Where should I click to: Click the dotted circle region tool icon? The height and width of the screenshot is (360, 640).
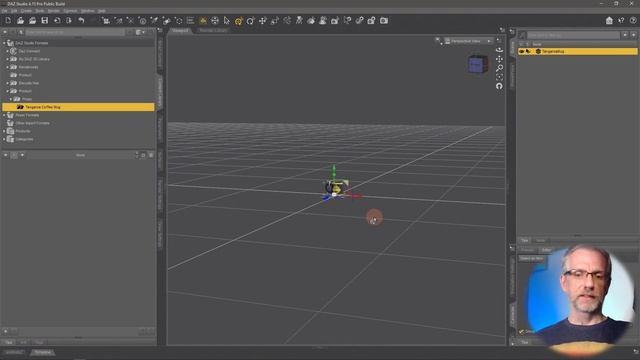click(178, 20)
